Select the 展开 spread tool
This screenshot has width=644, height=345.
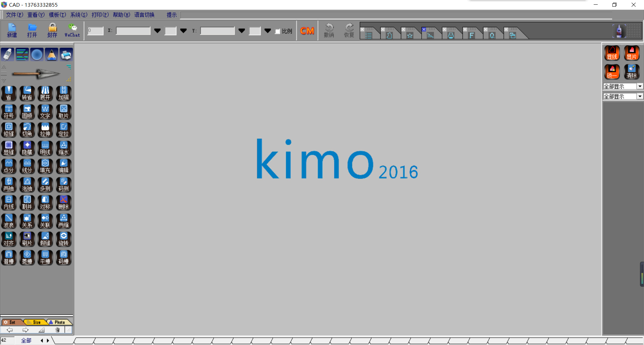pos(45,93)
